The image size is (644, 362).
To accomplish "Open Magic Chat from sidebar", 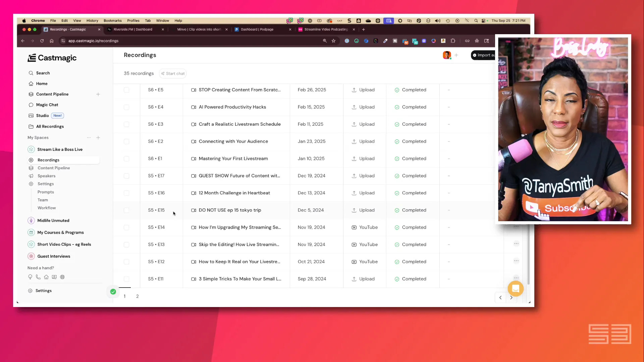I will [47, 105].
